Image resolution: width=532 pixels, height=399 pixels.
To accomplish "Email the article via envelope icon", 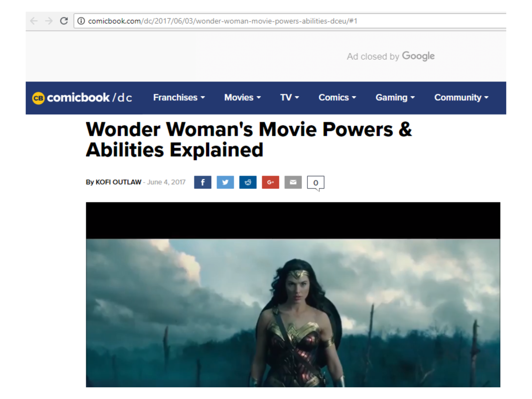I will click(293, 182).
